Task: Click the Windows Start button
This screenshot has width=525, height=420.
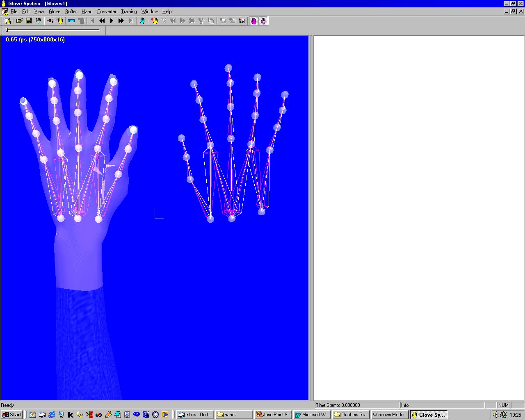Action: tap(12, 415)
